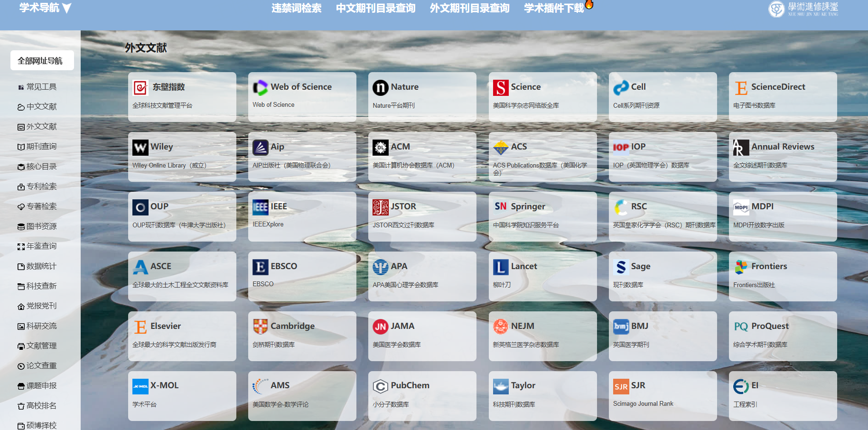The width and height of the screenshot is (868, 430).
Task: Open 违禁词检索 in top navigation
Action: pyautogui.click(x=297, y=8)
